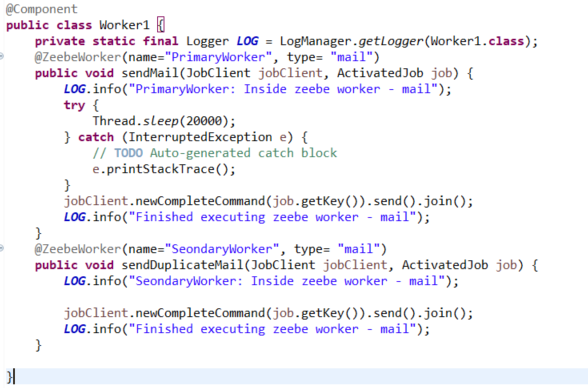Click the @Component annotation
Image resolution: width=588 pixels, height=388 pixels.
tap(42, 9)
